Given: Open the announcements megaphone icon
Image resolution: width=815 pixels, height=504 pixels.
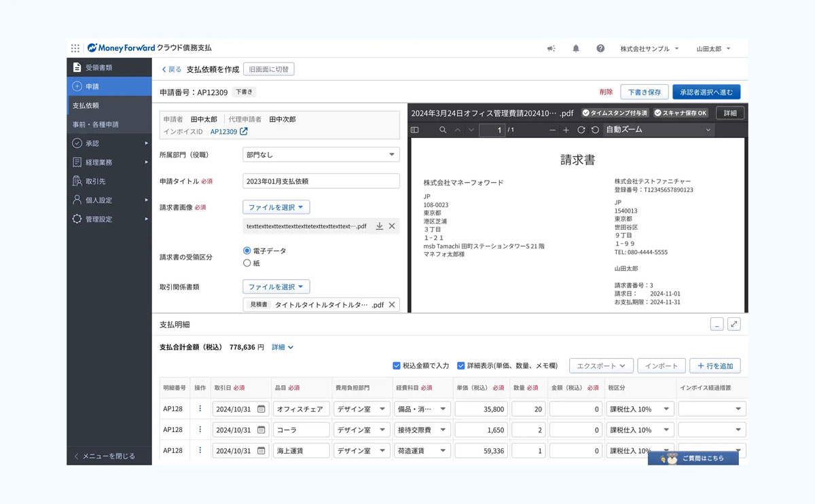Looking at the screenshot, I should pyautogui.click(x=551, y=48).
